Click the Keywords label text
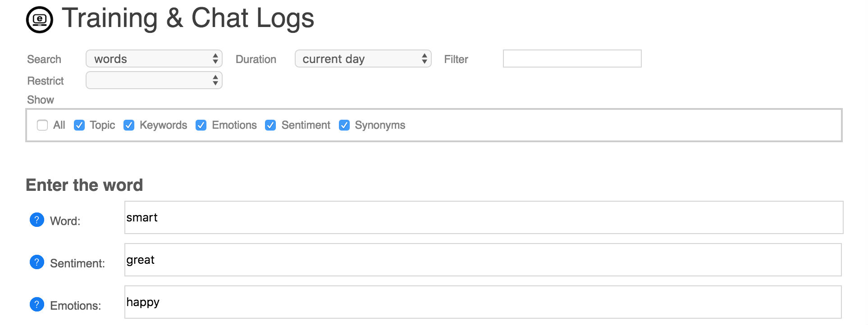Image resolution: width=868 pixels, height=325 pixels. (x=163, y=125)
